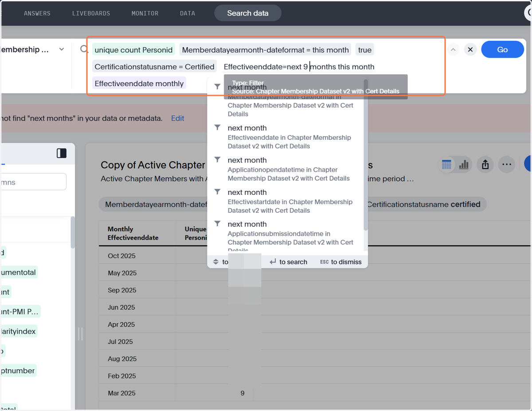Switch to table view icon
Image resolution: width=532 pixels, height=411 pixels.
tap(446, 165)
